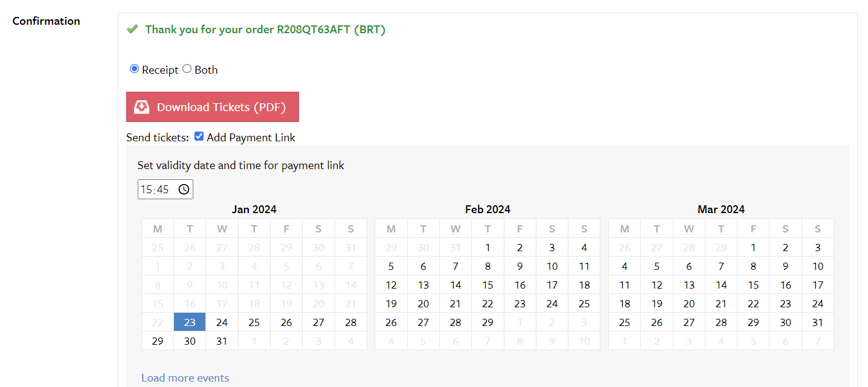Screen dimensions: 868x387
Task: Select March 15 in the calendar
Action: coord(753,285)
